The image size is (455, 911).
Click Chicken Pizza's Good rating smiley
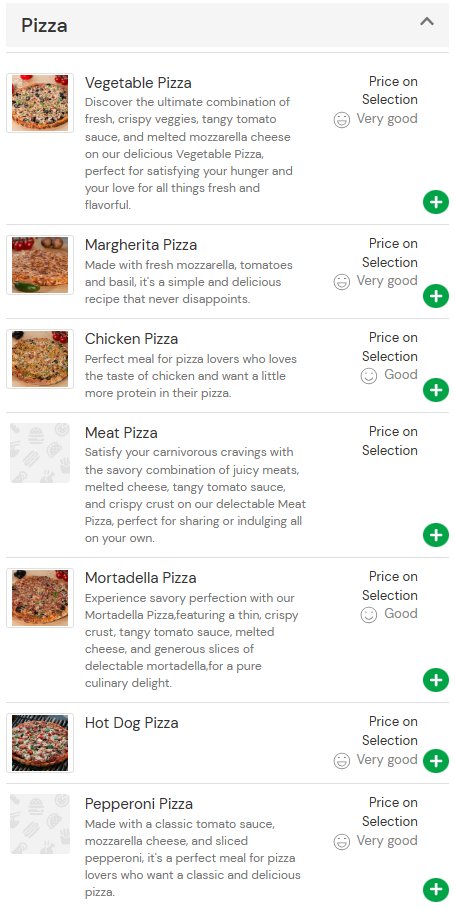coord(369,376)
